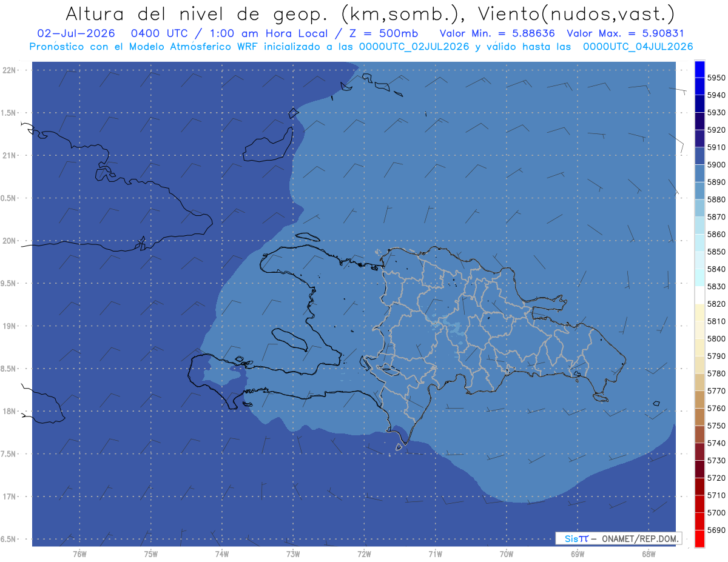Image resolution: width=728 pixels, height=562 pixels.
Task: Click the '21N' latitude label
Action: point(9,156)
